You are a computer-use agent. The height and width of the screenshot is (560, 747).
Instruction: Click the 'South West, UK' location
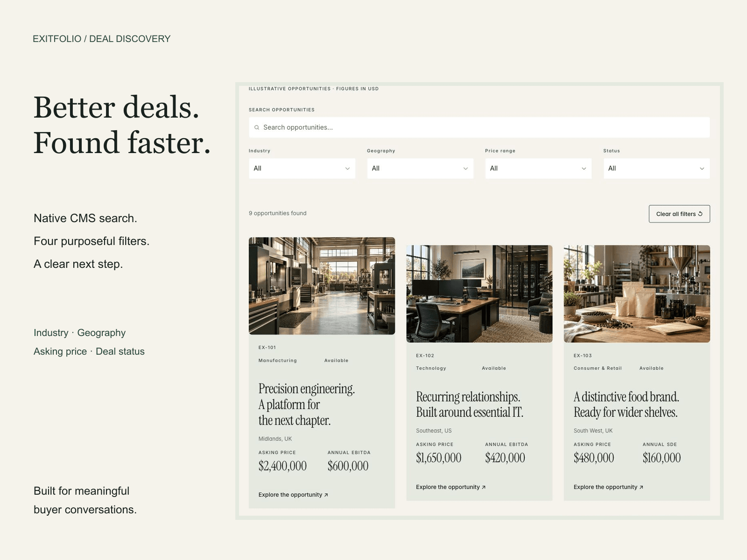(x=593, y=431)
